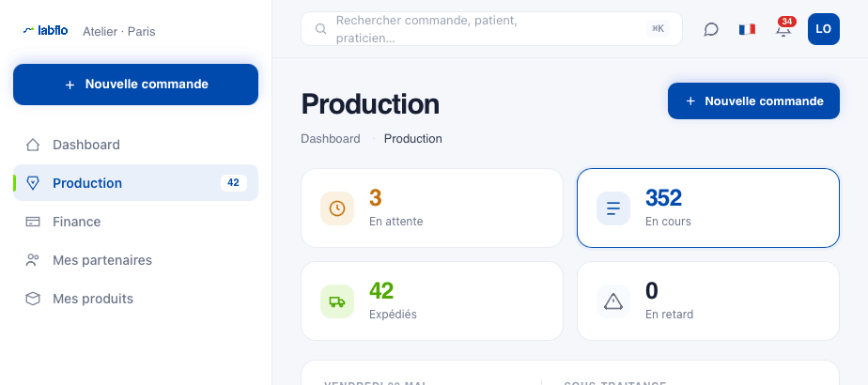
Task: Click the Mes produits box icon
Action: [33, 299]
